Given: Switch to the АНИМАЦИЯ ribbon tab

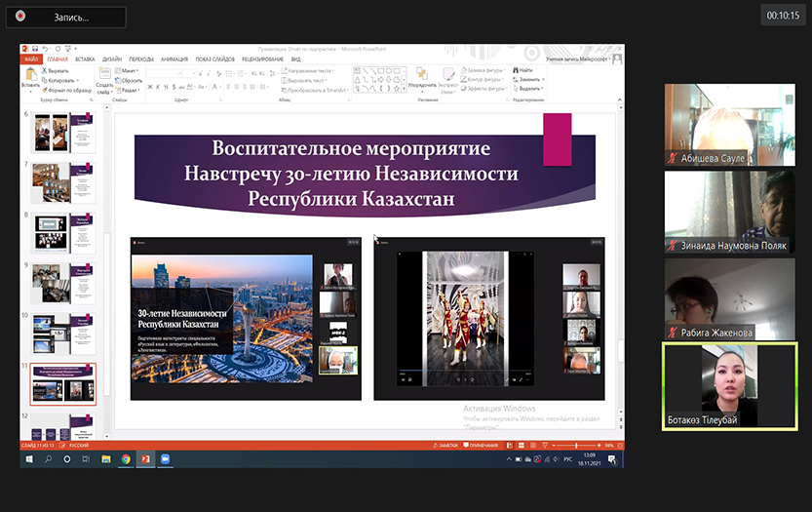Looking at the screenshot, I should pyautogui.click(x=174, y=59).
